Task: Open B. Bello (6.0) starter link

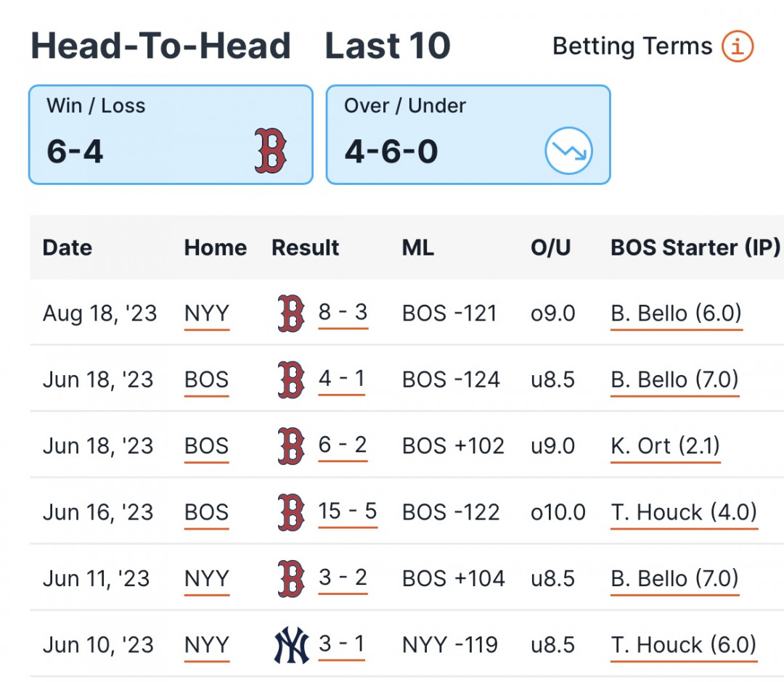Action: coord(676,314)
